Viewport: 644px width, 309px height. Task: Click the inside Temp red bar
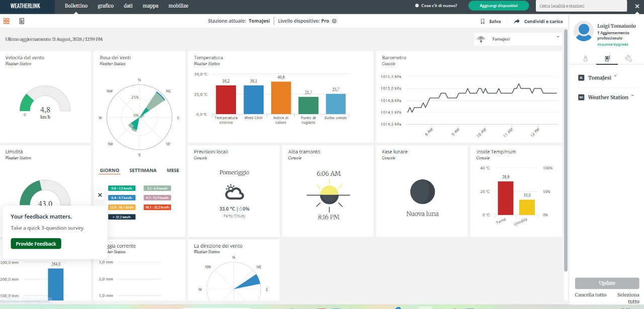coord(506,198)
